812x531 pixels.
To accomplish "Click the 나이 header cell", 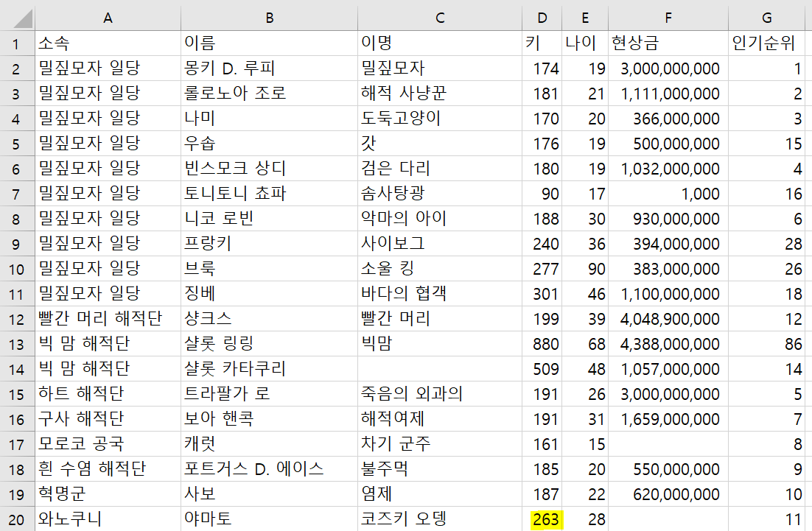I will [x=584, y=43].
